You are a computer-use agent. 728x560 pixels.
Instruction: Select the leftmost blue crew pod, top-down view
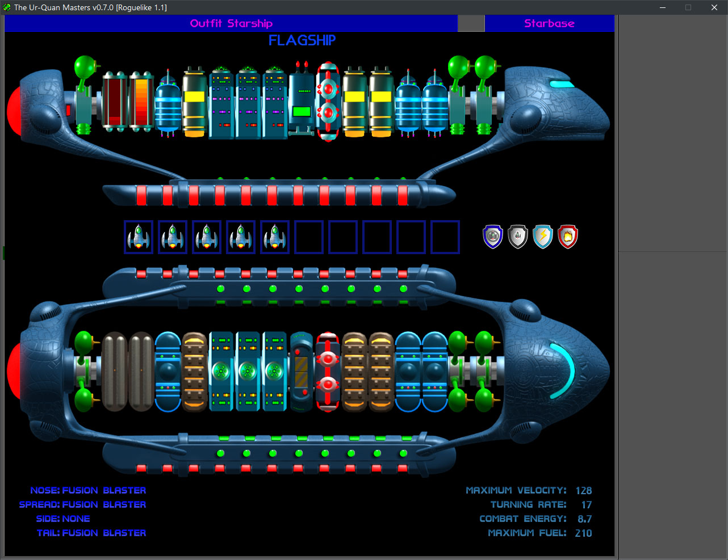click(x=168, y=372)
